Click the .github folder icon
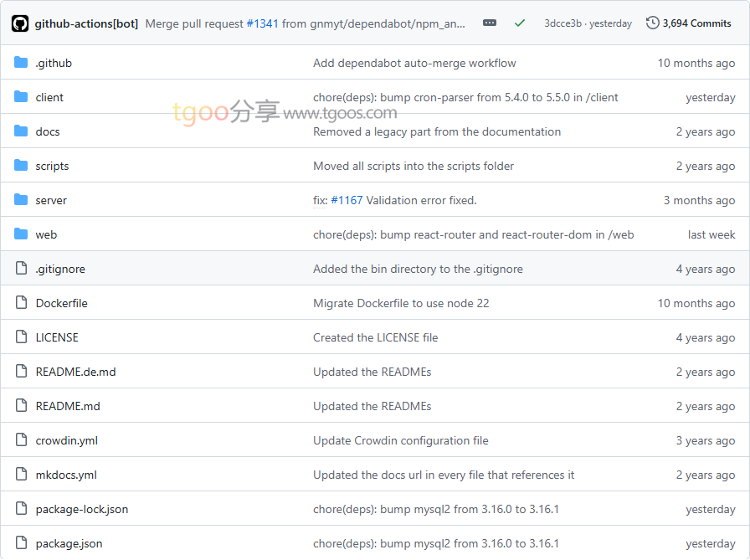The height and width of the screenshot is (560, 750). (x=21, y=63)
